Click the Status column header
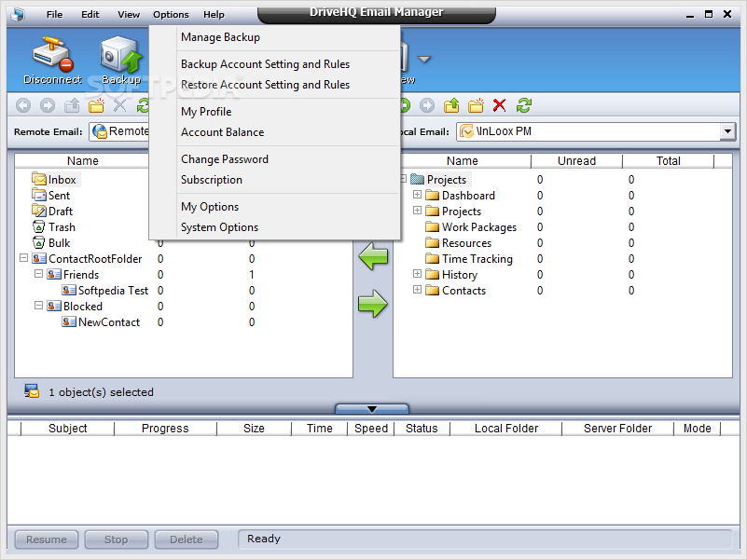 422,429
